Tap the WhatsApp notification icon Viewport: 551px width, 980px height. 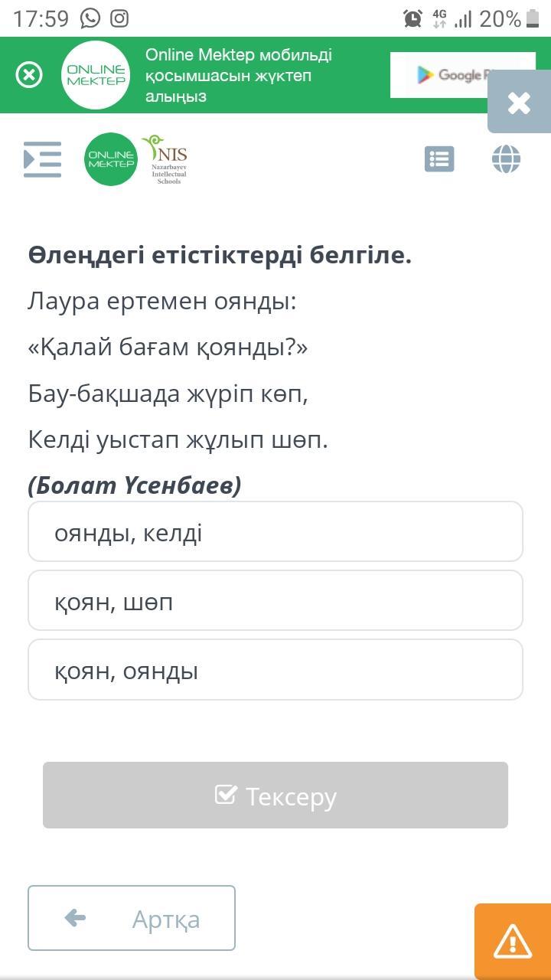click(90, 18)
